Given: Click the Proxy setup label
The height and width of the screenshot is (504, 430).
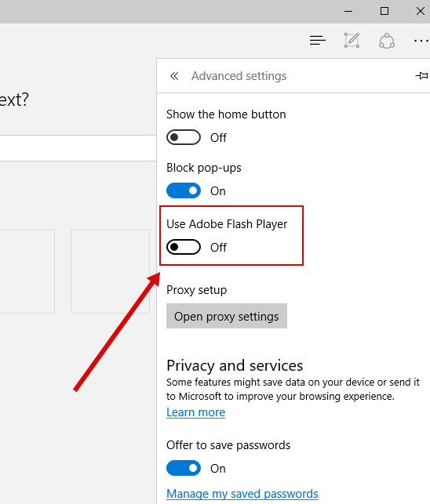Looking at the screenshot, I should (x=197, y=290).
